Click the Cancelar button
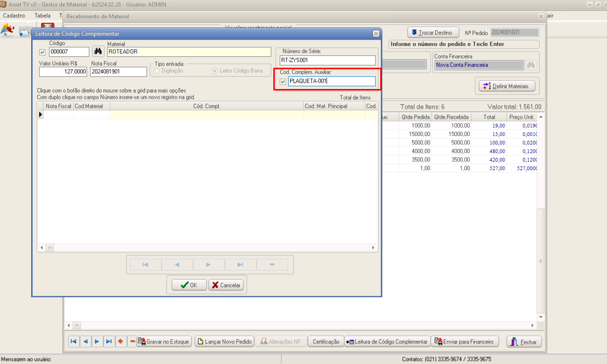Viewport: 607px width, 364px height. 226,285
